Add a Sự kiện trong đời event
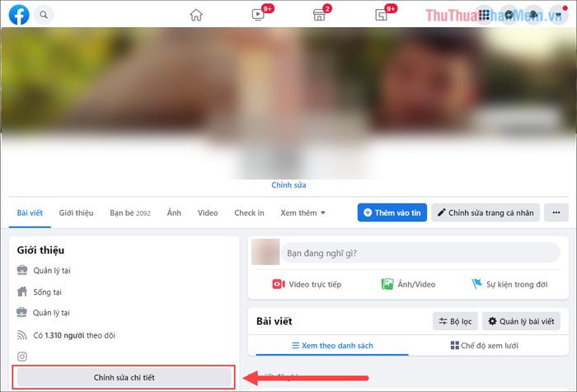The width and height of the screenshot is (577, 392). click(x=509, y=284)
